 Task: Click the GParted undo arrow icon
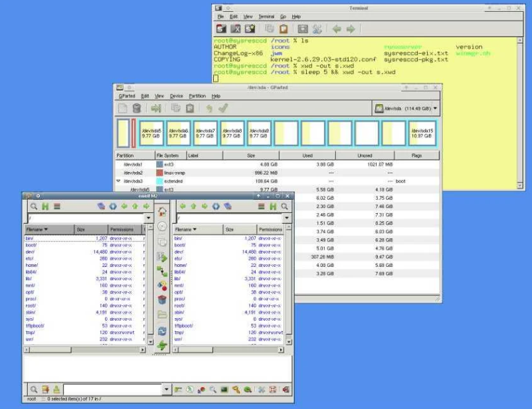(209, 108)
